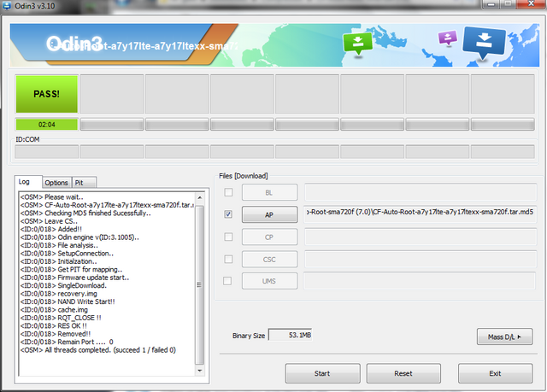This screenshot has height=392, width=547.
Task: Click the CP file button
Action: coord(270,237)
